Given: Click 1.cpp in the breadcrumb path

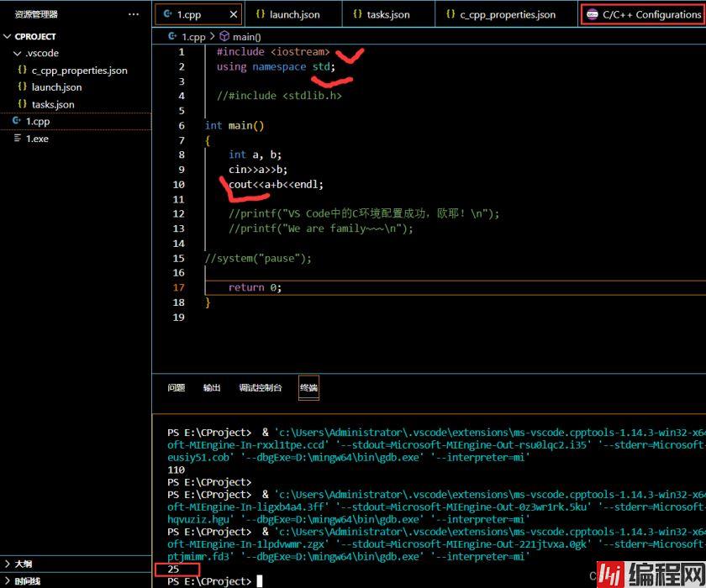Looking at the screenshot, I should pyautogui.click(x=193, y=37).
